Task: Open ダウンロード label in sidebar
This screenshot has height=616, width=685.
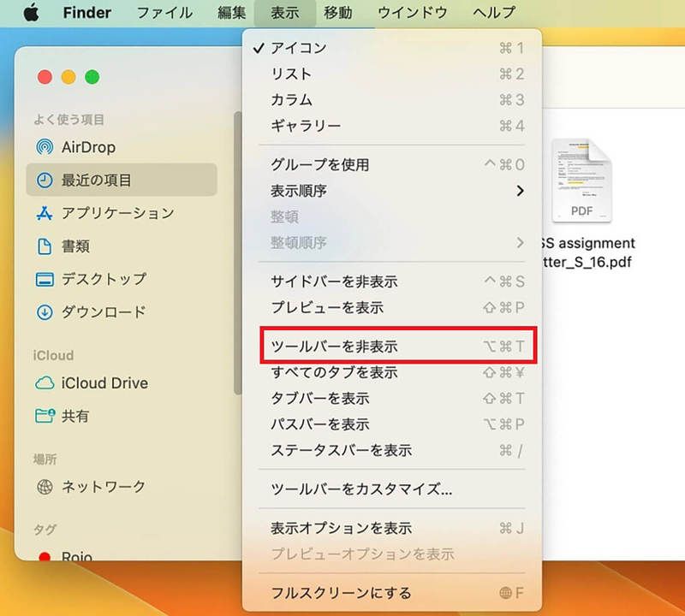Action: (x=104, y=312)
